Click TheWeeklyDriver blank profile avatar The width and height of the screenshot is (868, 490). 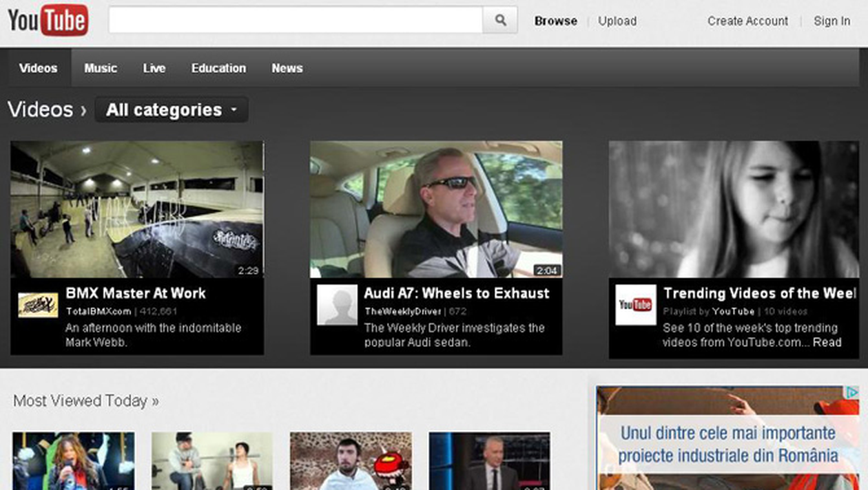(337, 305)
